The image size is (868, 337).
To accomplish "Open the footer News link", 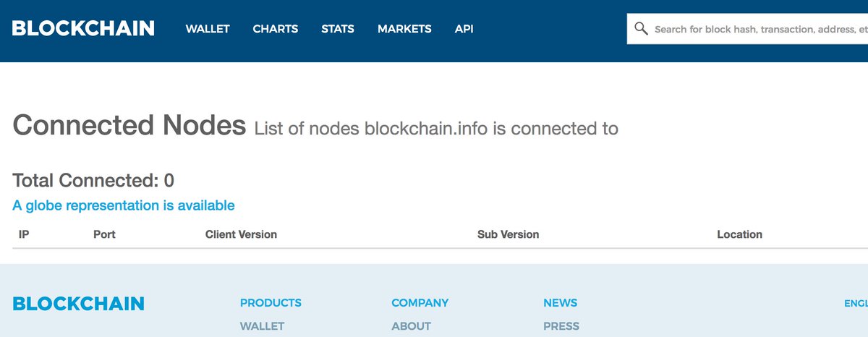I will (x=560, y=303).
